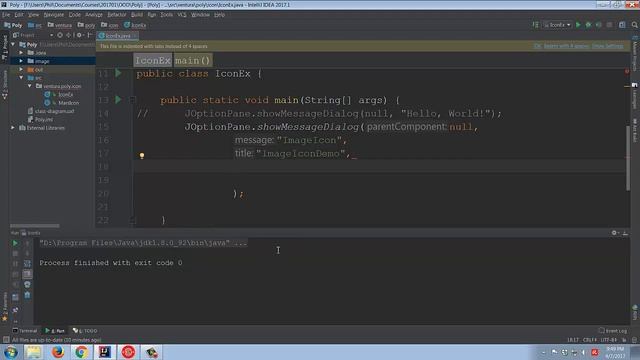The image size is (640, 360).
Task: Run the IconEx configuration from toolbar
Action: [x=578, y=25]
